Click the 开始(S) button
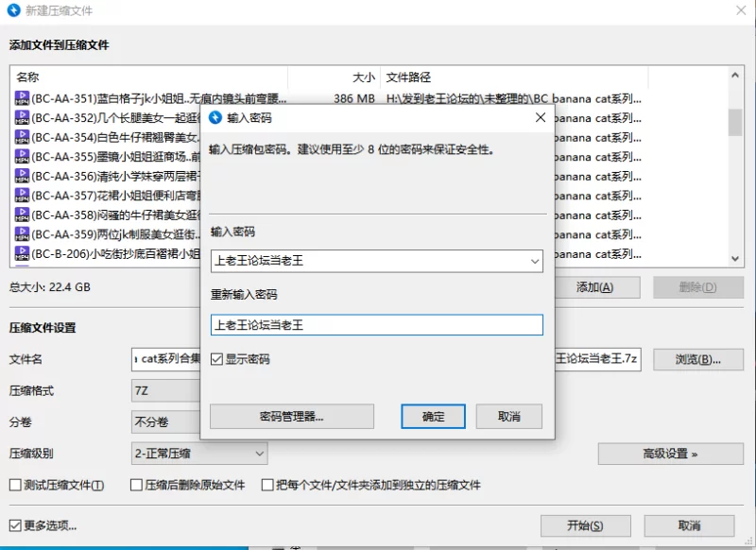Screen dimensions: 756x550 [585, 525]
